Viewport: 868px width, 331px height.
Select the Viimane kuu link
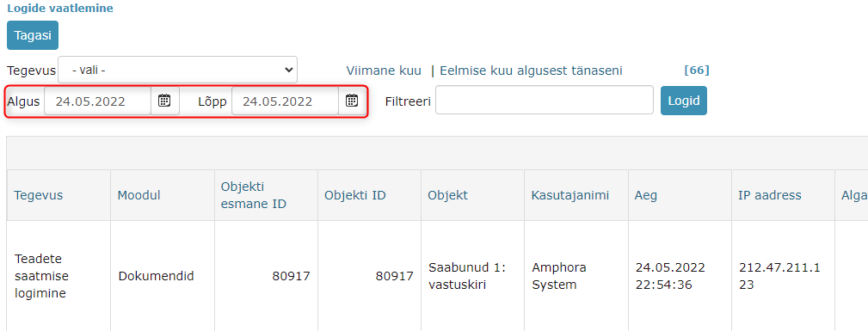click(x=384, y=70)
